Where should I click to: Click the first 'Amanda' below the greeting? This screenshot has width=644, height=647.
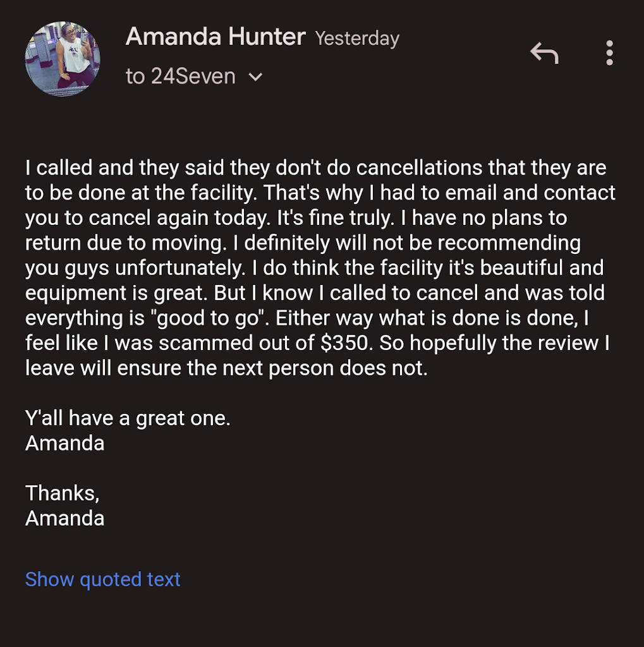(x=64, y=443)
